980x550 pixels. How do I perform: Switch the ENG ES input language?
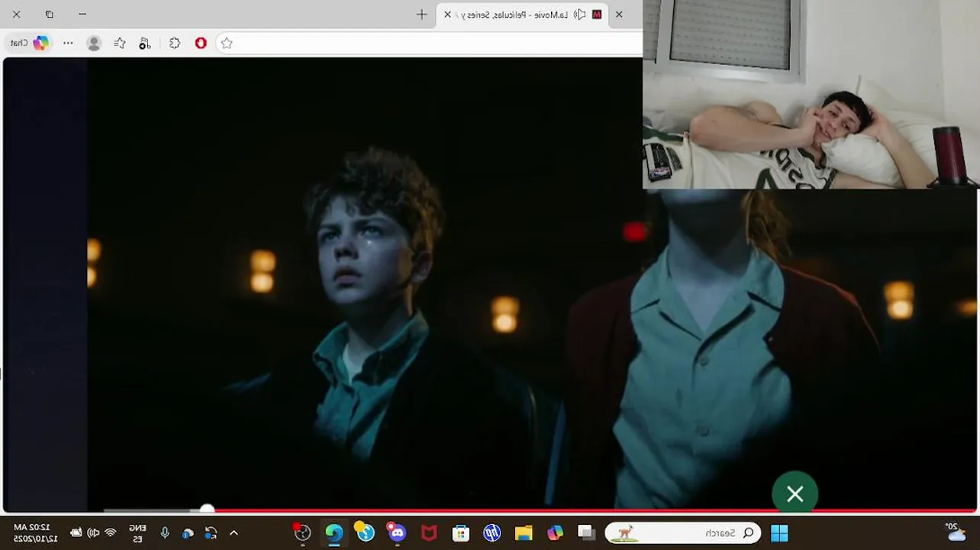137,532
